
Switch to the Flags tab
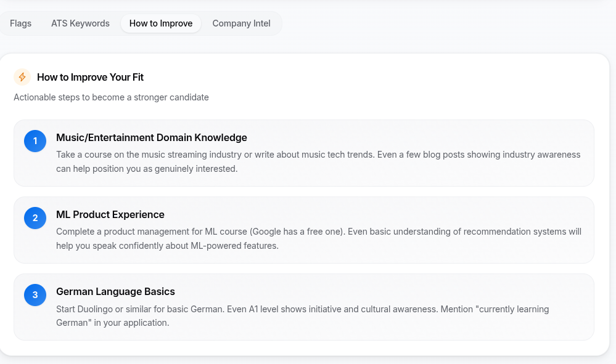coord(20,23)
